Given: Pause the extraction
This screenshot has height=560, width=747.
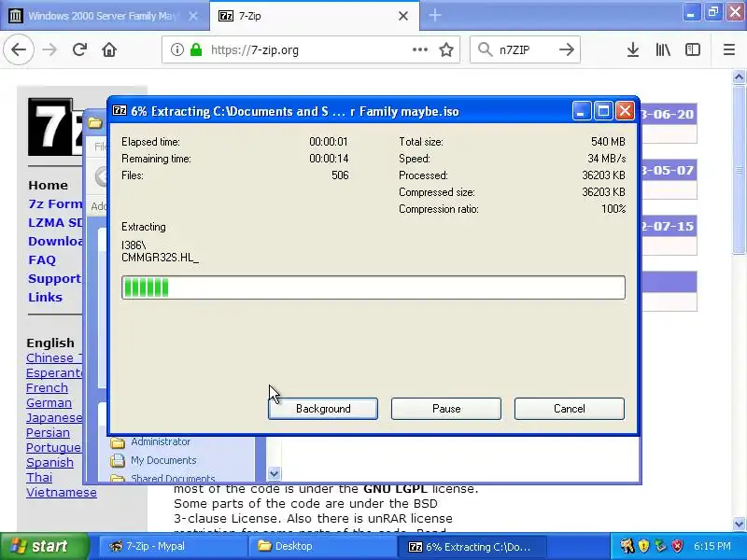Looking at the screenshot, I should pyautogui.click(x=446, y=409).
